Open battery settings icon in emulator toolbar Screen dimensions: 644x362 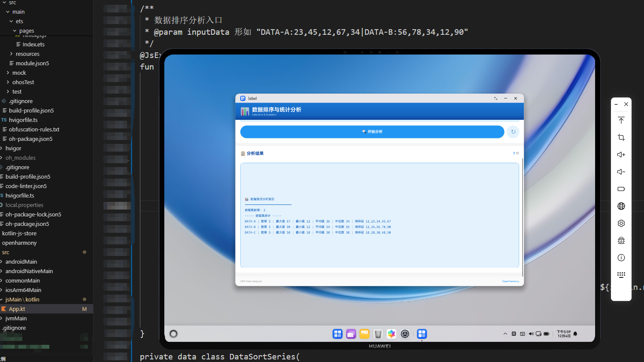pos(621,189)
